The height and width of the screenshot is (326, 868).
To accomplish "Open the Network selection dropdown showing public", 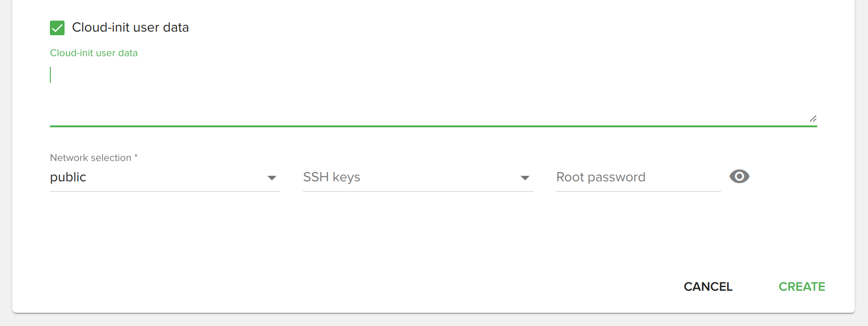I will tap(156, 177).
